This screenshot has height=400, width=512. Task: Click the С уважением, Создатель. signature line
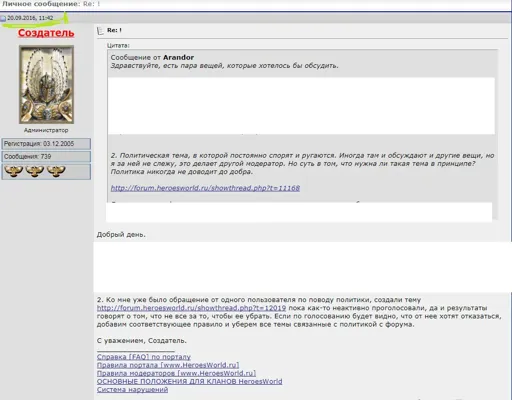(142, 341)
